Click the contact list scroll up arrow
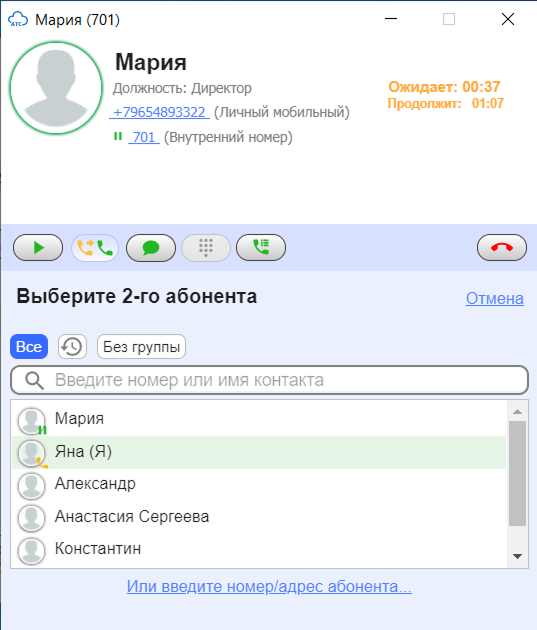 click(518, 411)
